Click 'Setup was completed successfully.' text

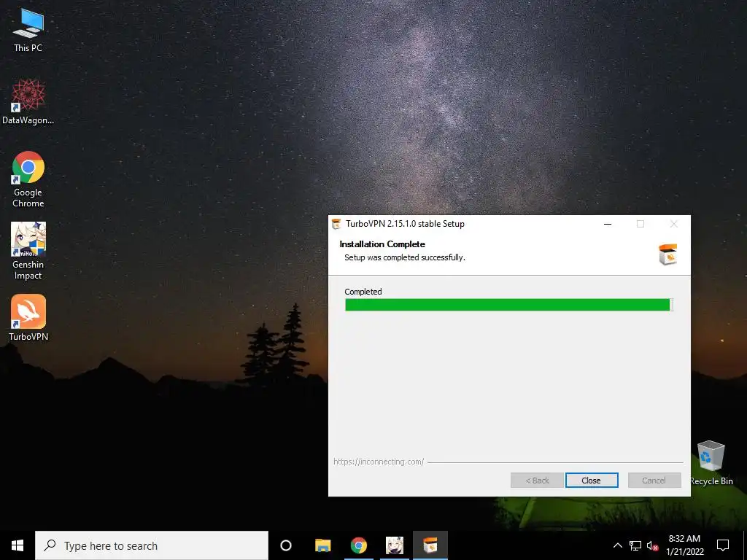tap(405, 257)
